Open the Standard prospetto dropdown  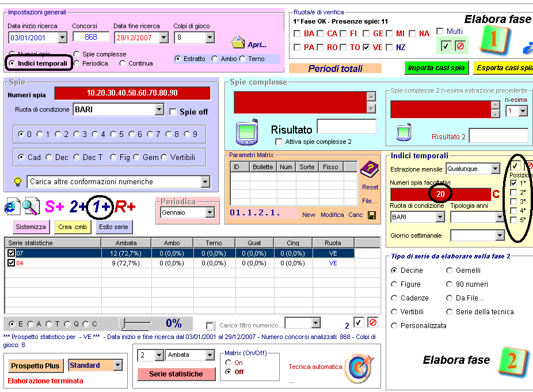117,365
